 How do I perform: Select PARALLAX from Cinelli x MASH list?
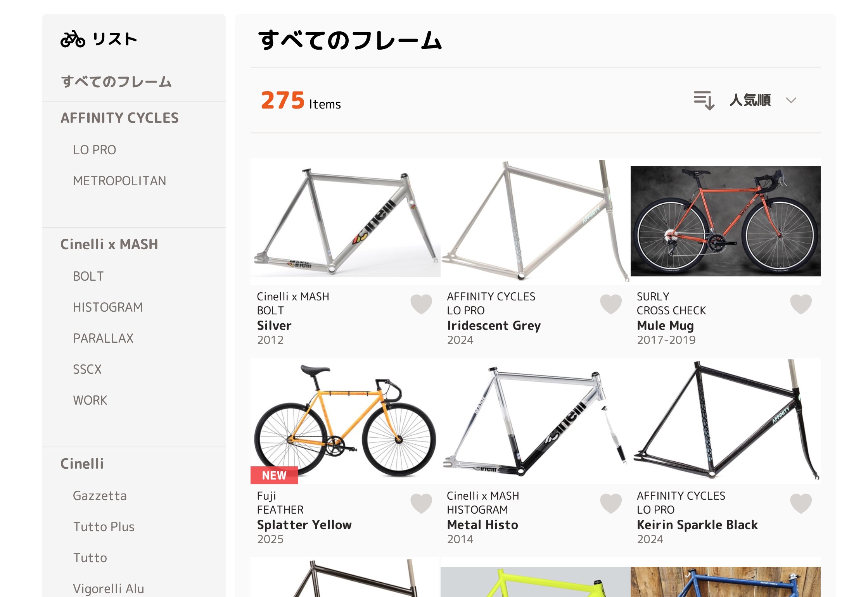pyautogui.click(x=102, y=337)
